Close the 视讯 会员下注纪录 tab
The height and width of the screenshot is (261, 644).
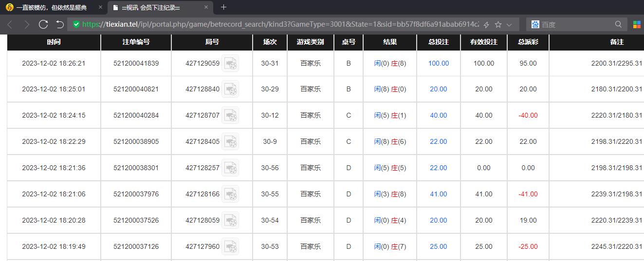206,7
